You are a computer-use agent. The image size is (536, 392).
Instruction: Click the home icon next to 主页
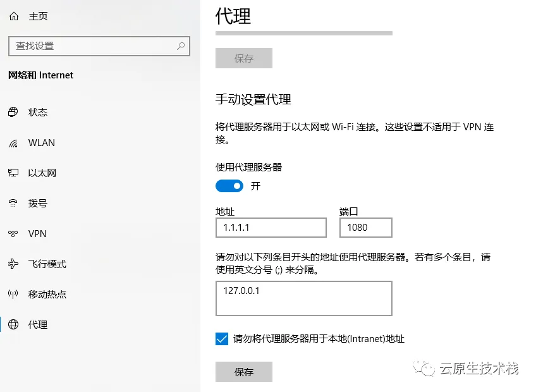pyautogui.click(x=14, y=16)
